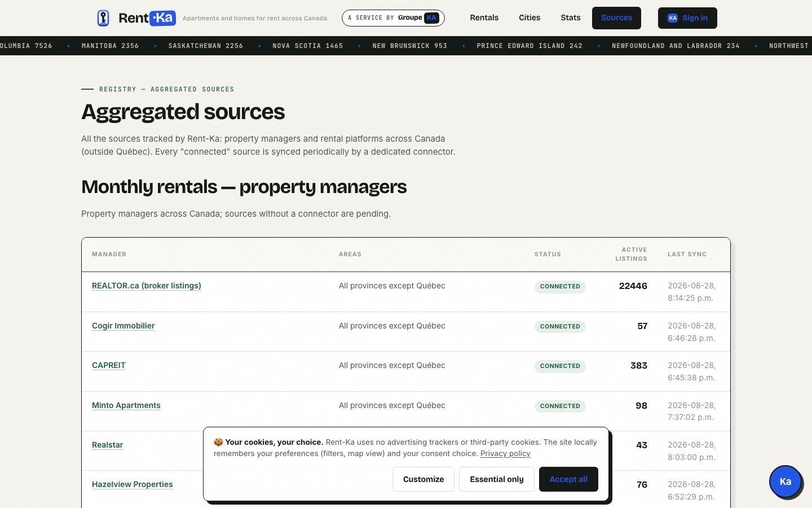The image size is (812, 508).
Task: Click the 76 listings count for Hazelview
Action: (x=642, y=484)
